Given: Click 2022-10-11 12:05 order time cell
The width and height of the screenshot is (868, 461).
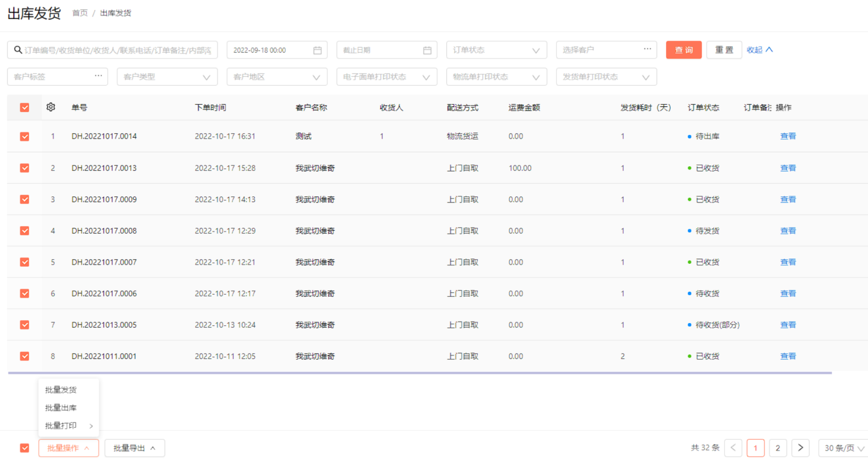Looking at the screenshot, I should [x=225, y=356].
